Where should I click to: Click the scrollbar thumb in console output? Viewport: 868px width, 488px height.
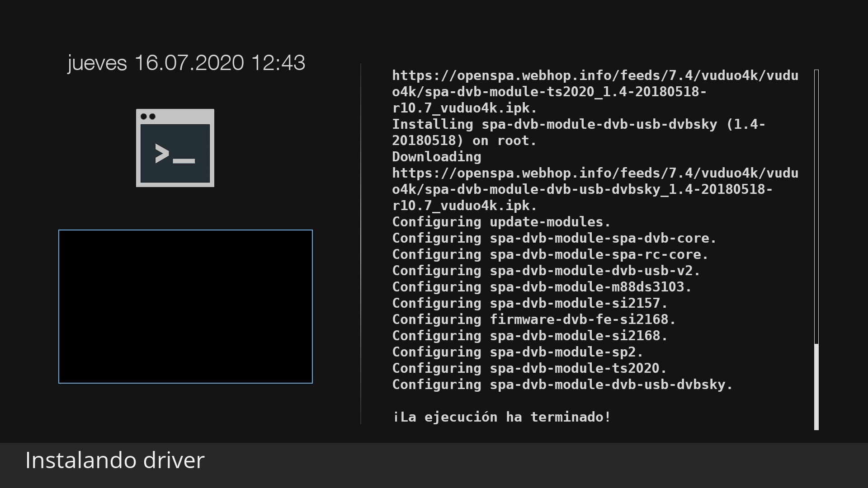coord(816,386)
